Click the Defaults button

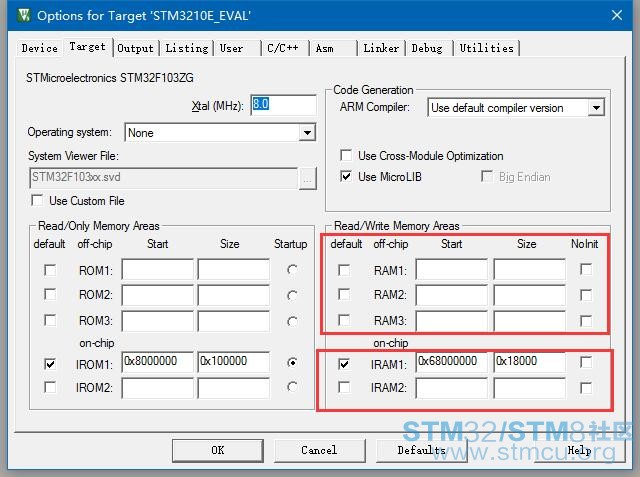(x=422, y=450)
